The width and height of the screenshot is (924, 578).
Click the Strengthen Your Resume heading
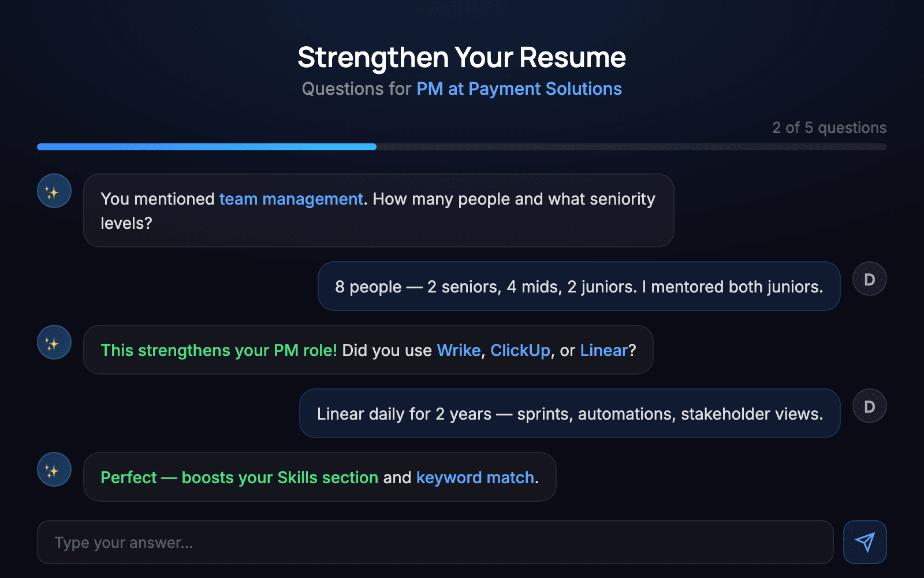(x=461, y=57)
